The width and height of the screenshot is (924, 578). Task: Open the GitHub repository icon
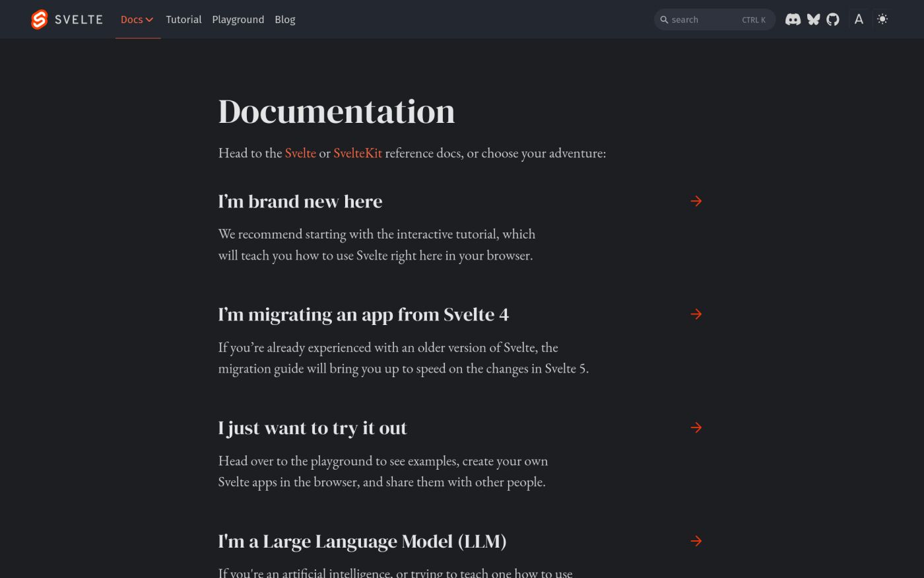pyautogui.click(x=833, y=20)
